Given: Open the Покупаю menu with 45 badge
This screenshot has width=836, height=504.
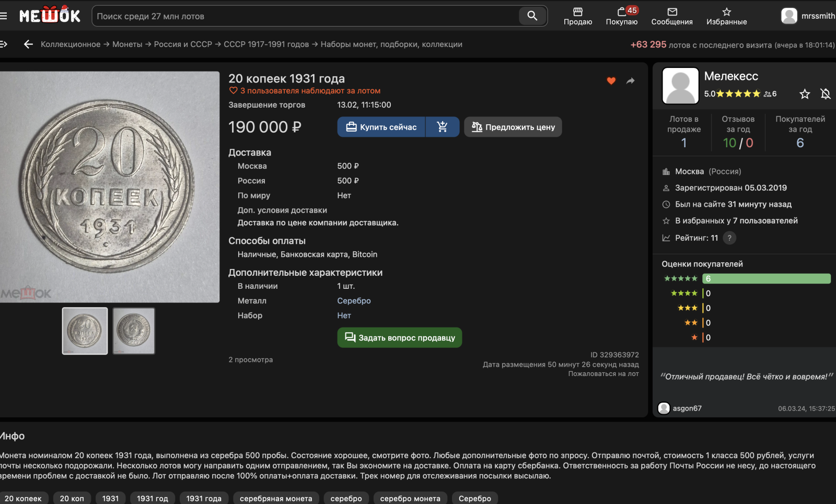Looking at the screenshot, I should (621, 16).
